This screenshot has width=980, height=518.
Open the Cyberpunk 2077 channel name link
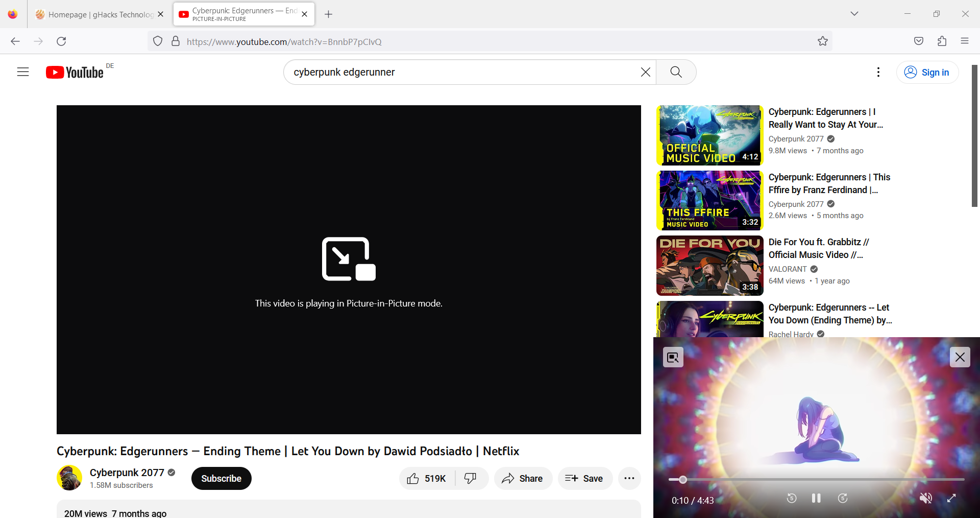point(127,473)
